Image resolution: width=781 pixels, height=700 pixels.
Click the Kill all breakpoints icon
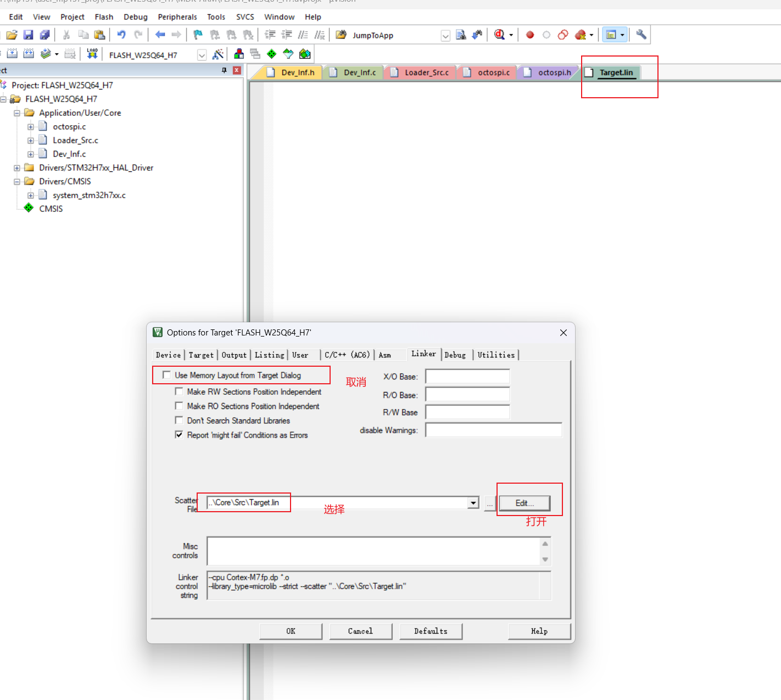(581, 35)
